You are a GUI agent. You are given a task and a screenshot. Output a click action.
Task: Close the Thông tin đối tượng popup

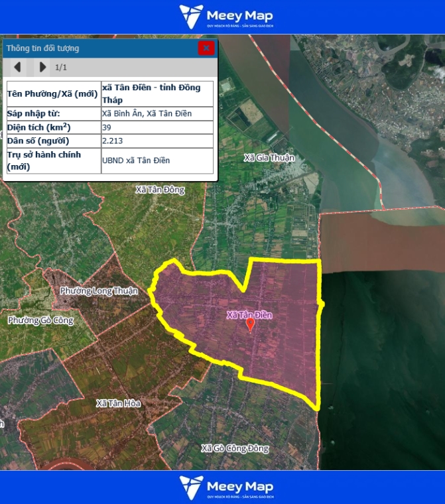206,48
